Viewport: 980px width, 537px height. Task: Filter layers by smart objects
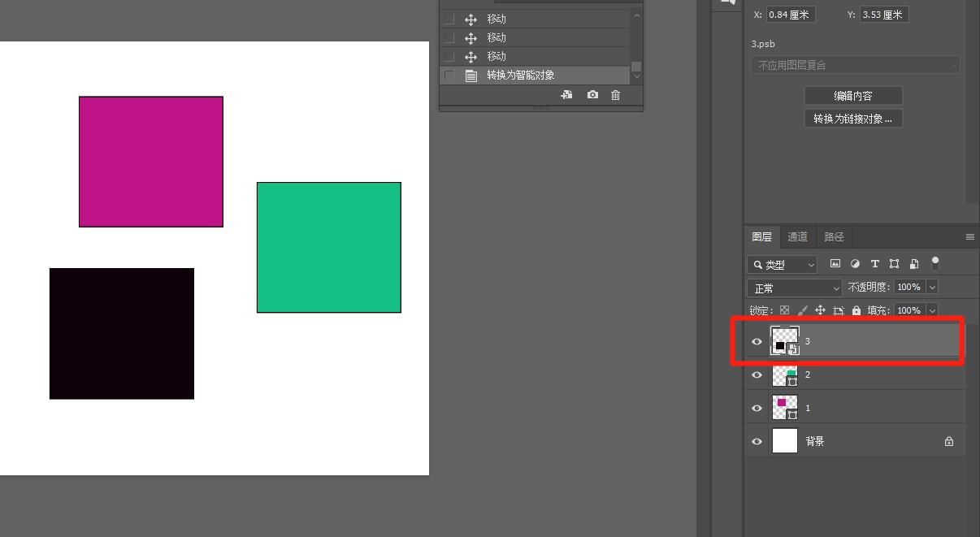pyautogui.click(x=914, y=264)
